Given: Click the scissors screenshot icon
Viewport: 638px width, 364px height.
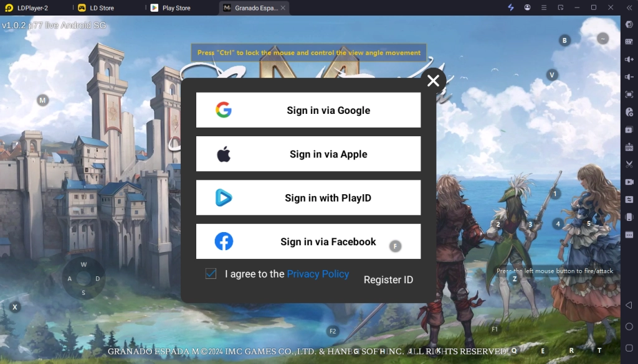Looking at the screenshot, I should pyautogui.click(x=629, y=164).
